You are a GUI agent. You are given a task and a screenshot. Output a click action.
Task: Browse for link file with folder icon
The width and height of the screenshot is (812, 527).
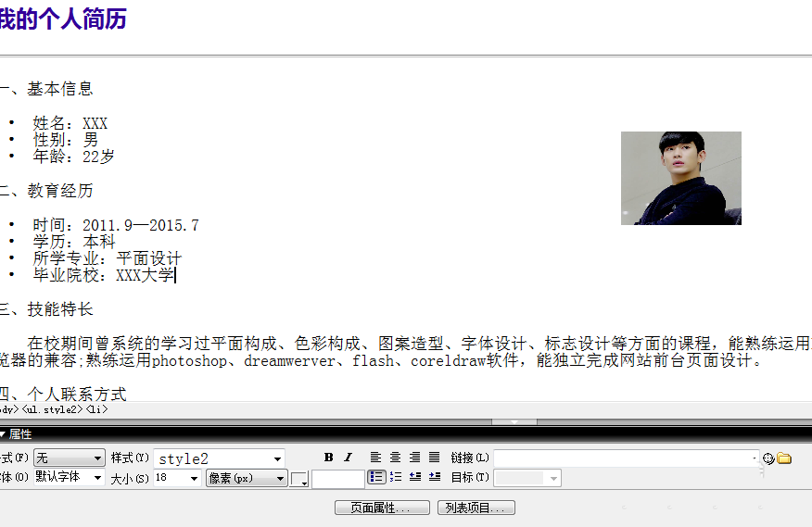pos(784,458)
